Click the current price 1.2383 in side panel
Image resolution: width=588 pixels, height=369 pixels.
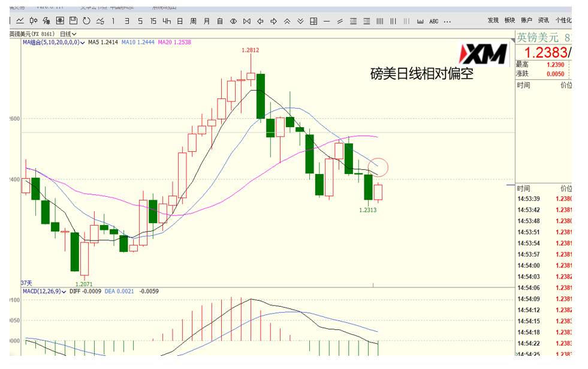tap(545, 53)
